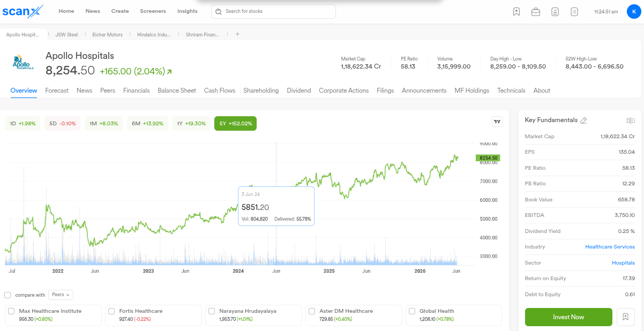
Task: Open the Filings tab
Action: pyautogui.click(x=385, y=91)
